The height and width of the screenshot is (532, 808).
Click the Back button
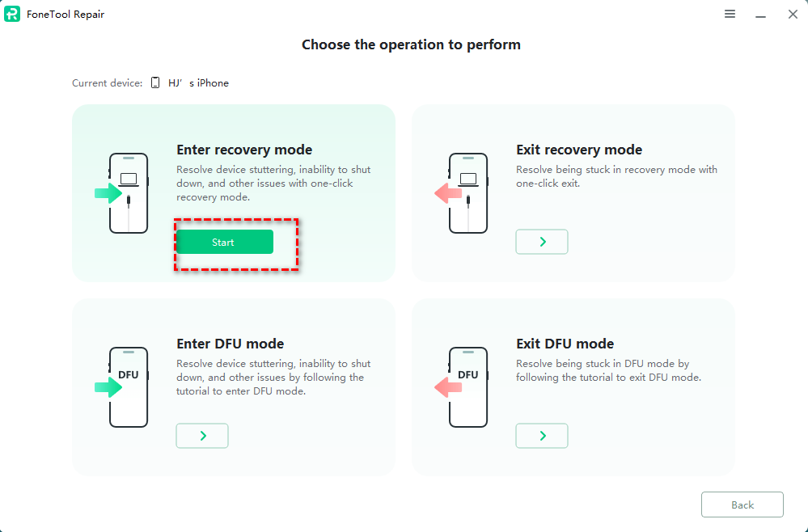742,505
